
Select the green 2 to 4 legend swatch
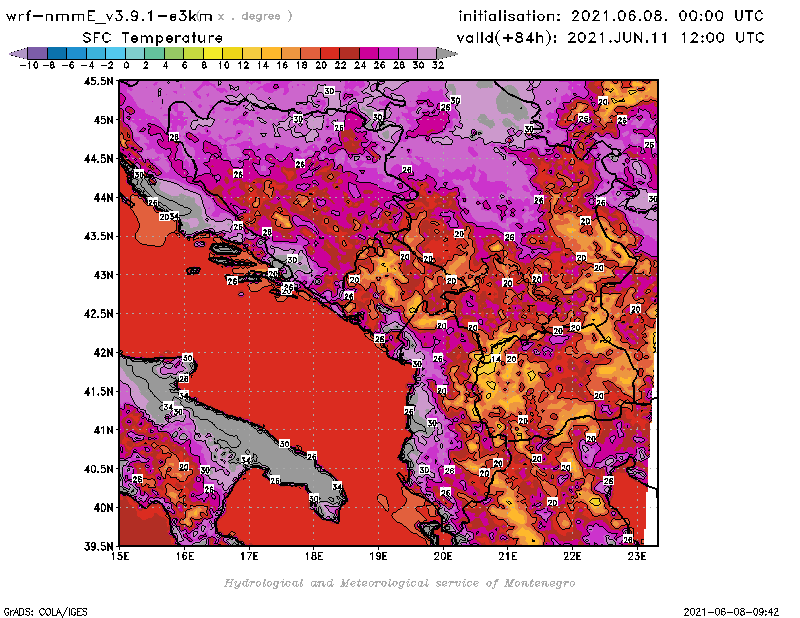coord(155,53)
